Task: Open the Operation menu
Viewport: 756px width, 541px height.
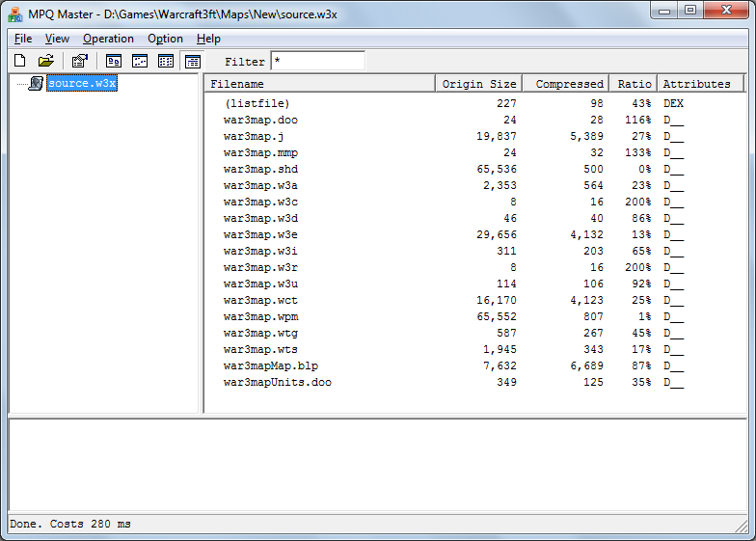Action: (108, 39)
